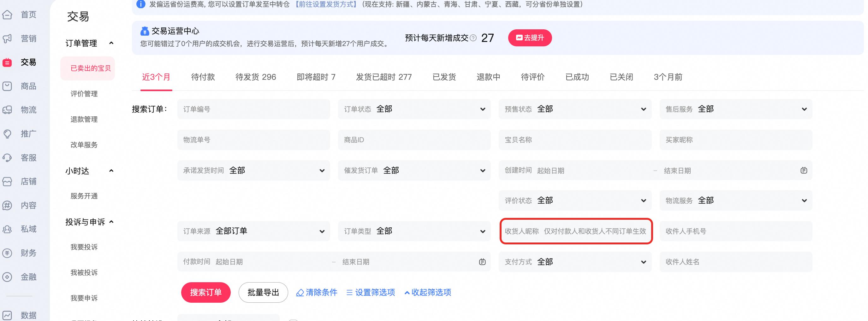Screen dimensions: 868x321
Task: Open 已卖出的宝贝 in the sidebar
Action: [x=88, y=69]
